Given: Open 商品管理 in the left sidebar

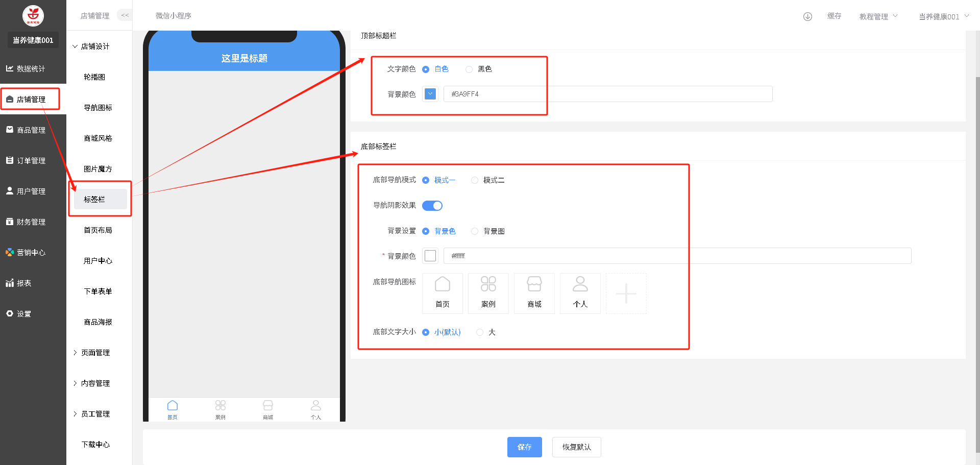Looking at the screenshot, I should pos(31,130).
